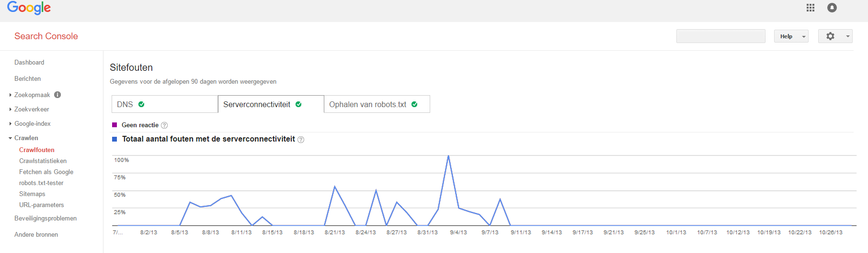The image size is (868, 253).
Task: Click the Google logo
Action: pyautogui.click(x=29, y=8)
